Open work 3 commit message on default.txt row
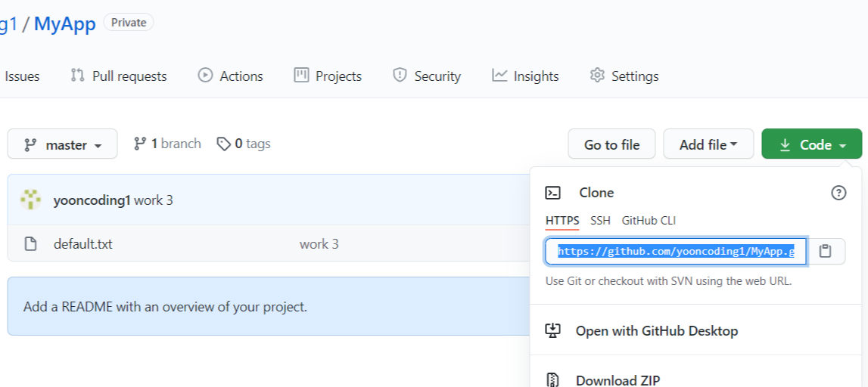Viewport: 868px width, 387px height. click(319, 244)
